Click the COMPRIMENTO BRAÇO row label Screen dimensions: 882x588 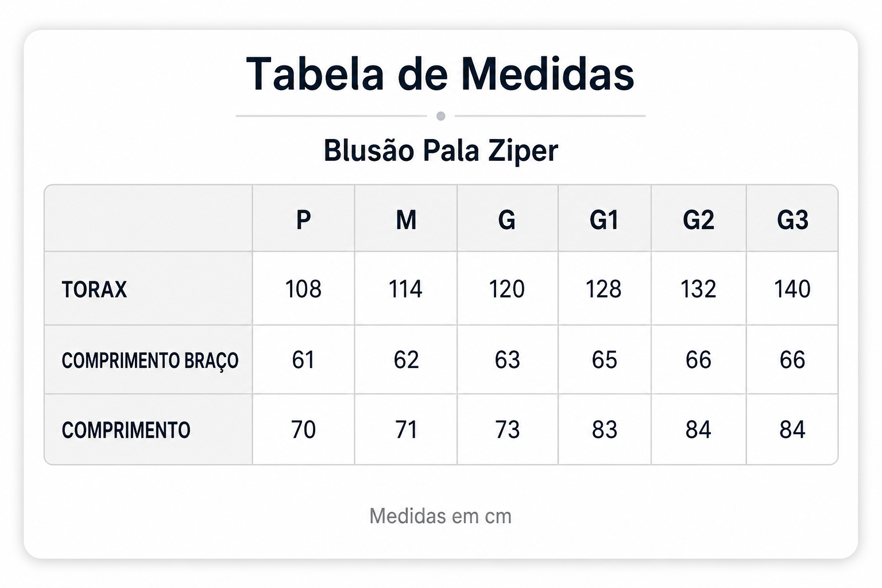[150, 361]
